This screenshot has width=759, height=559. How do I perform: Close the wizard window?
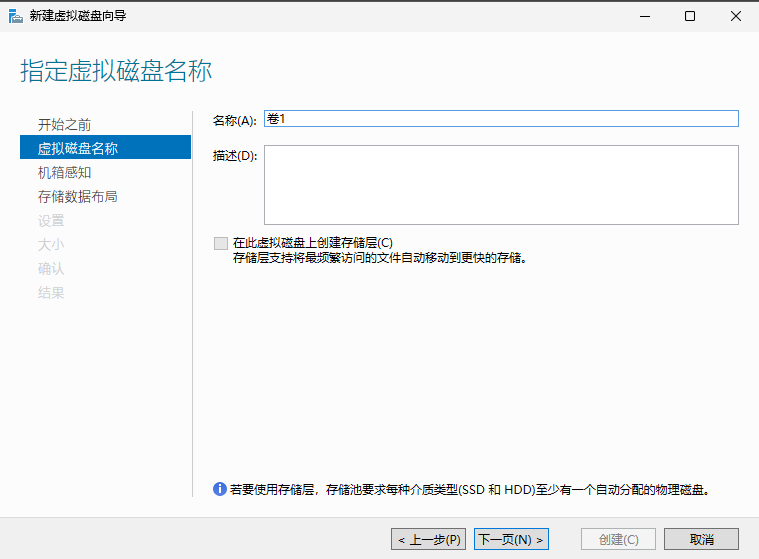click(x=736, y=16)
